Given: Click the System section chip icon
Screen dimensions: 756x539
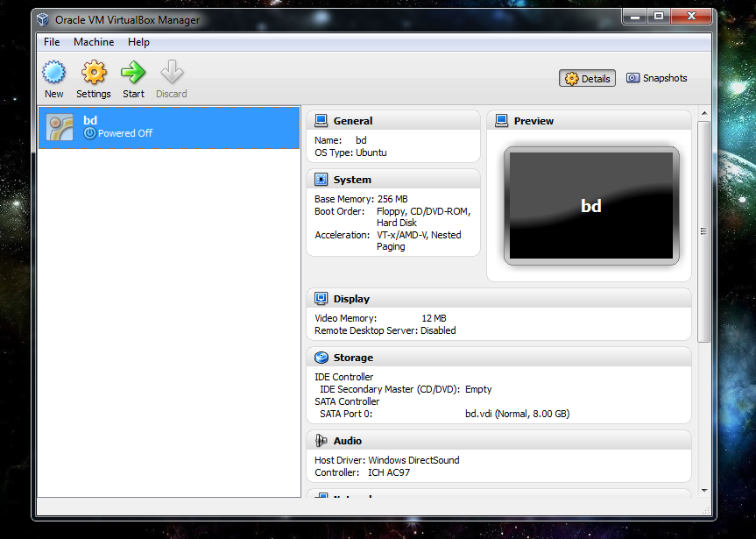Looking at the screenshot, I should tap(321, 180).
